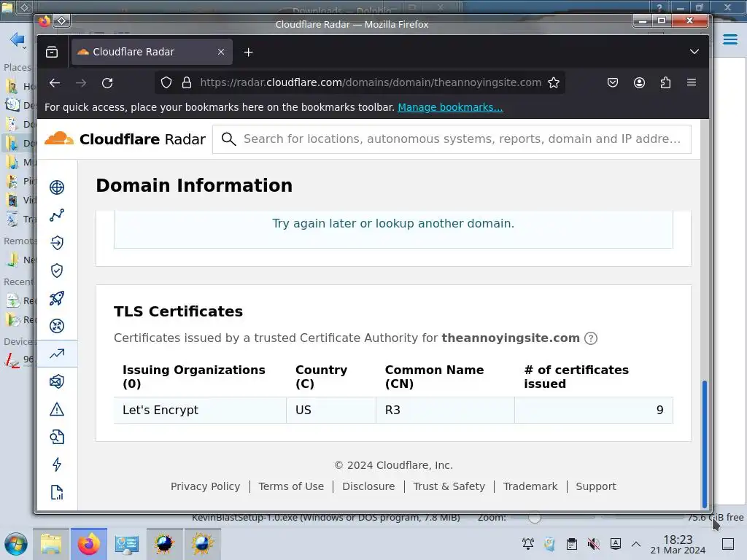Adjust the Dolphin zoom slider handle
The width and height of the screenshot is (747, 560).
pyautogui.click(x=535, y=518)
